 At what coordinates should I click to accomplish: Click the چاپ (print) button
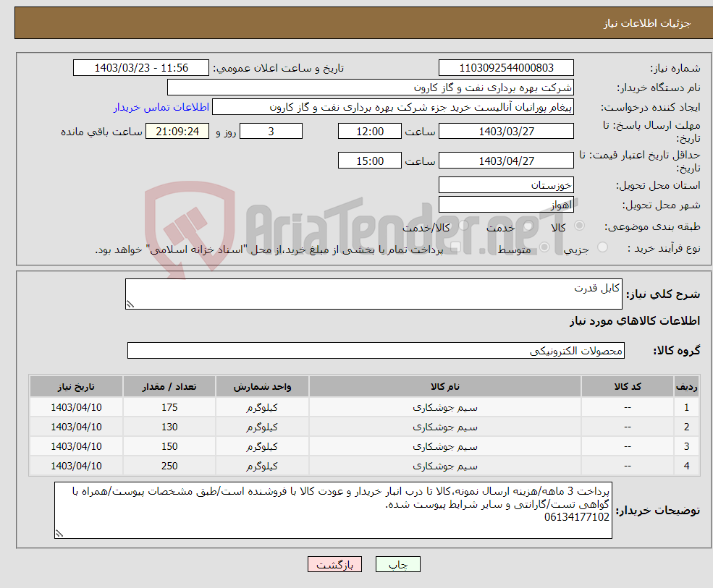coord(397,564)
